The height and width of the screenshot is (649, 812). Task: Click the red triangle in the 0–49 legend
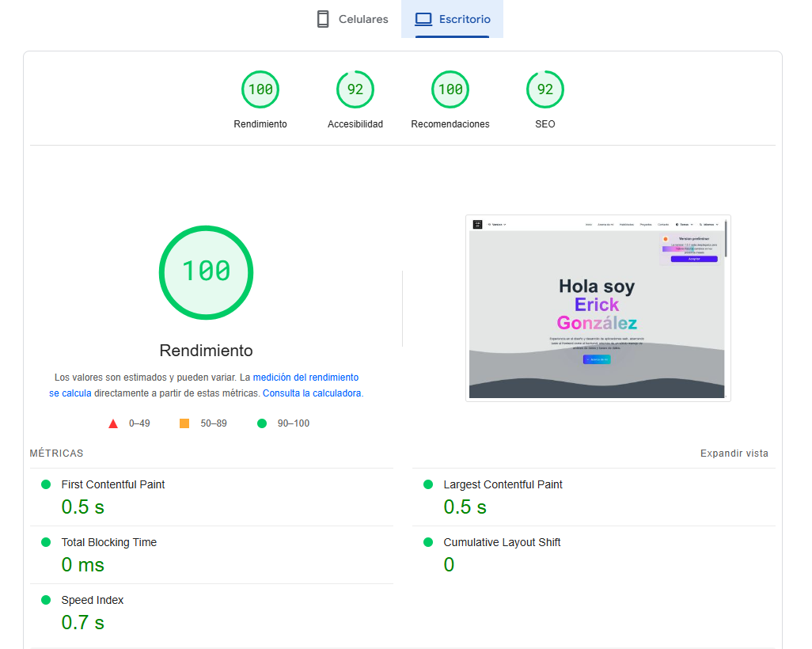coord(113,423)
